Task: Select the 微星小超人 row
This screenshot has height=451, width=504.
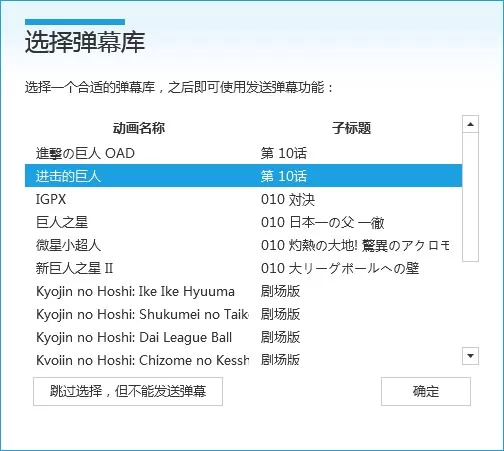Action: 243,245
